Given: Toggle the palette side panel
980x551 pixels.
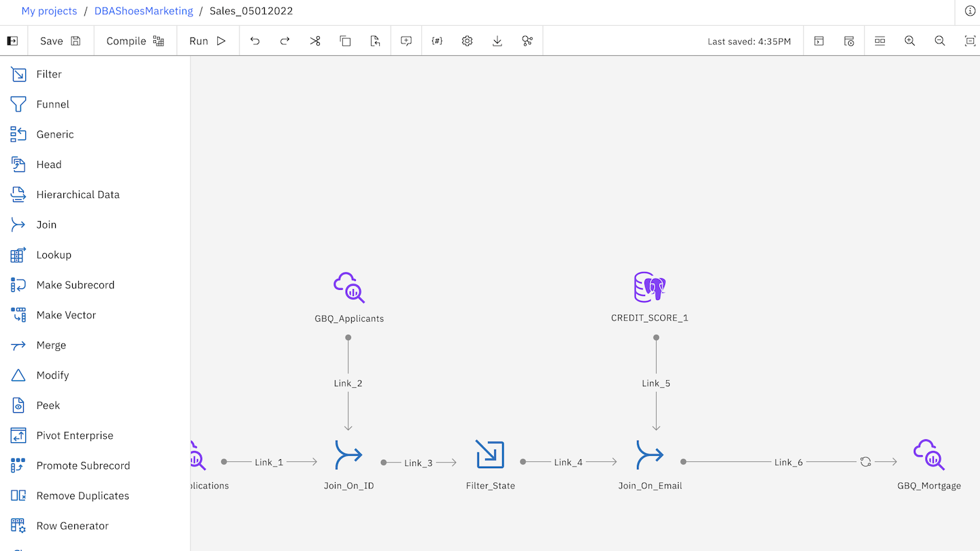Looking at the screenshot, I should pos(12,41).
